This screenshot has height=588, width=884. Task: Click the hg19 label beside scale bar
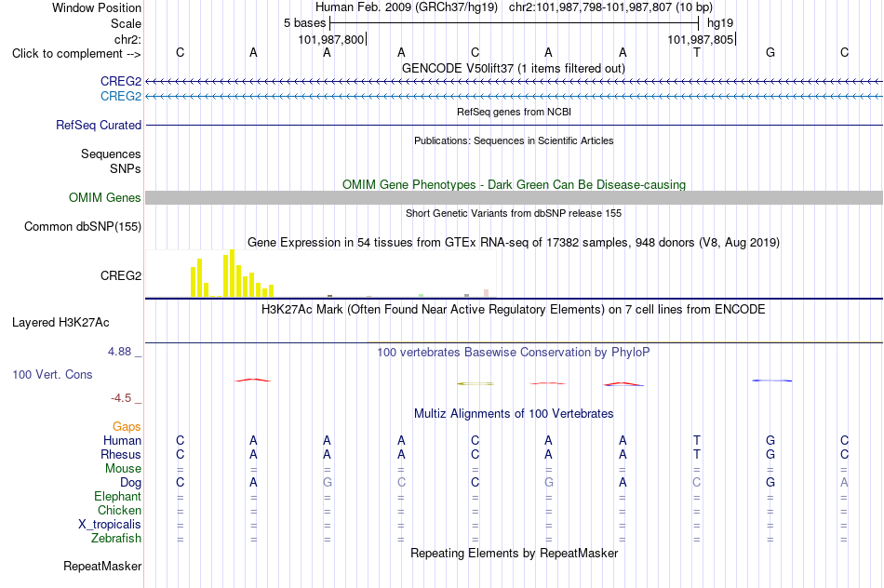720,23
